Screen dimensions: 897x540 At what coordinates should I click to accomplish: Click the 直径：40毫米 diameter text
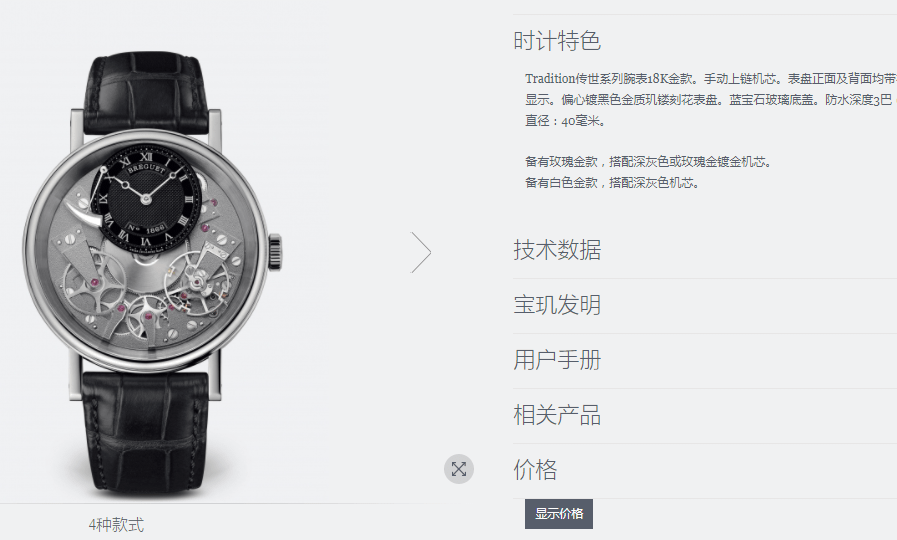565,121
